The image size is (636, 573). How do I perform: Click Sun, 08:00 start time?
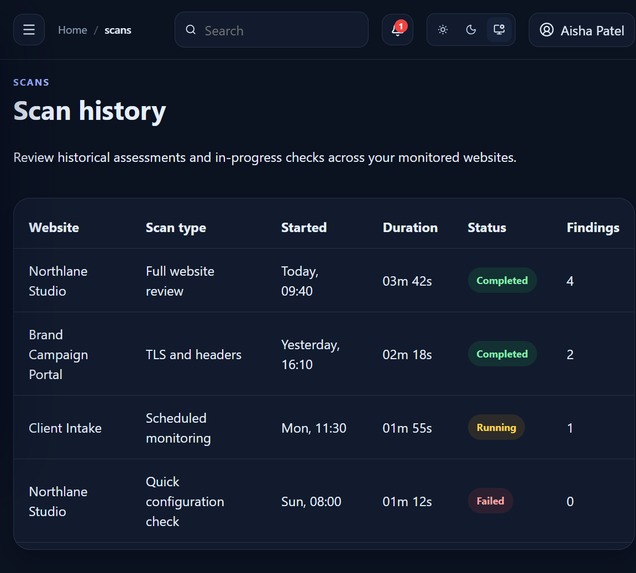point(311,502)
